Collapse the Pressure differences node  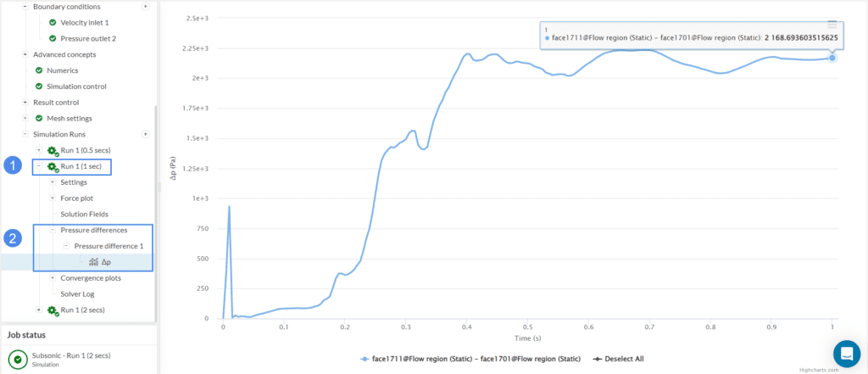point(53,230)
